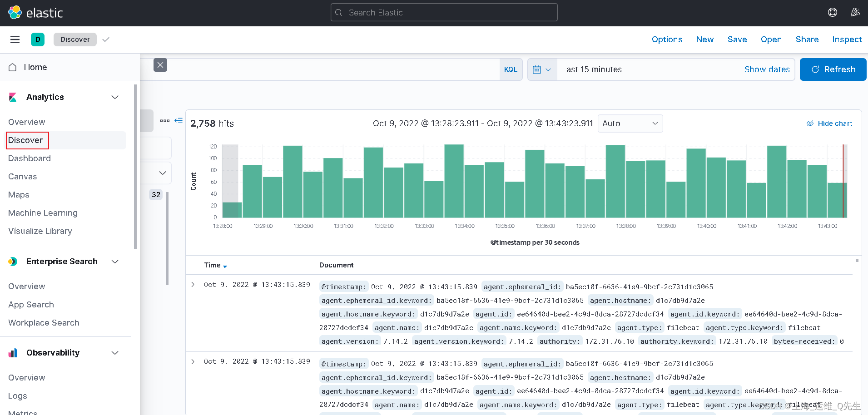Screen dimensions: 868x415
Task: Click the Enterprise Search icon
Action: tap(13, 262)
